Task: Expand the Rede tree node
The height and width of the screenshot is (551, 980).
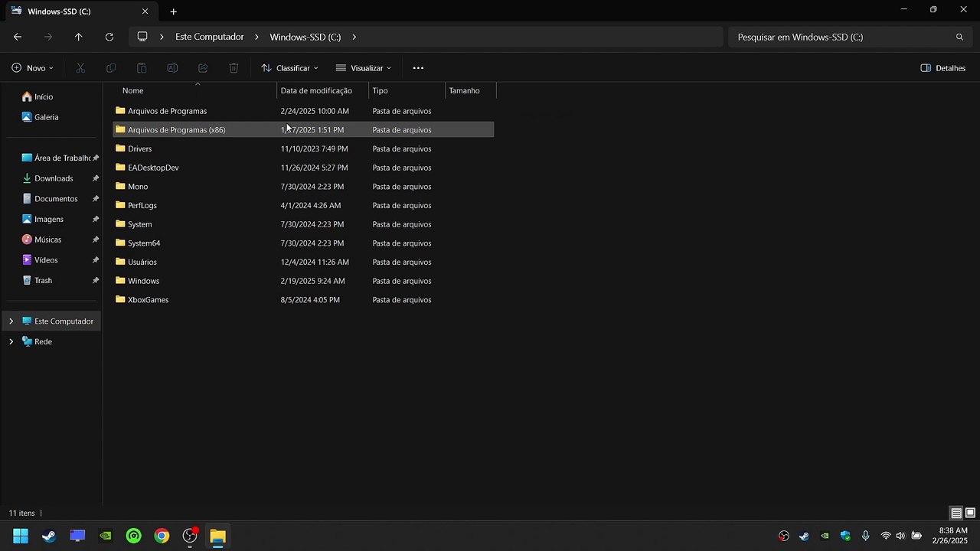Action: 11,341
